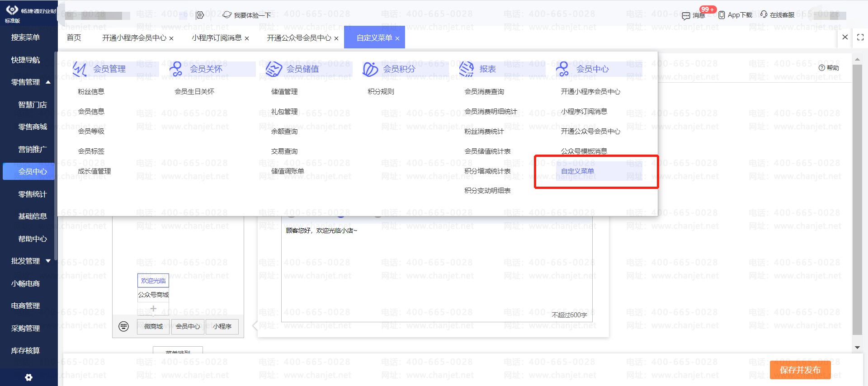The width and height of the screenshot is (868, 386).
Task: Click the 我要体验一下 chat bubble icon
Action: point(227,15)
